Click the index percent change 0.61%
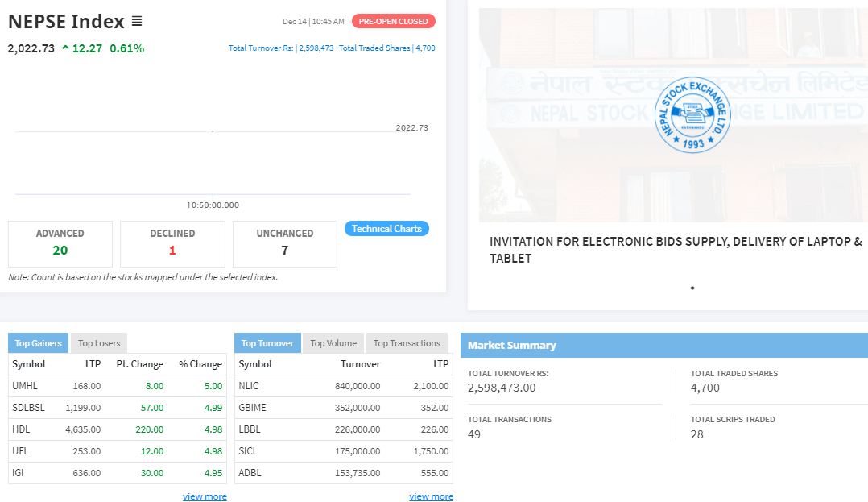 [126, 48]
